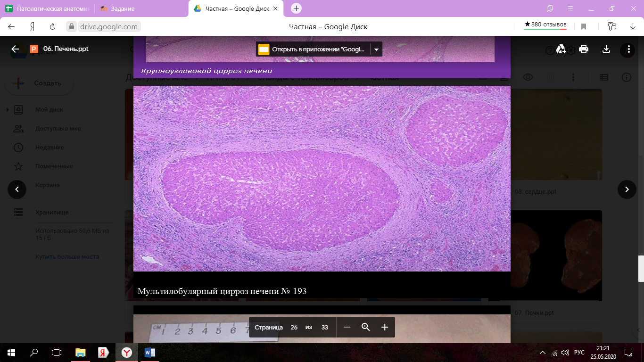The image size is (644, 362).
Task: Reset zoom with magnifier icon
Action: pyautogui.click(x=365, y=327)
